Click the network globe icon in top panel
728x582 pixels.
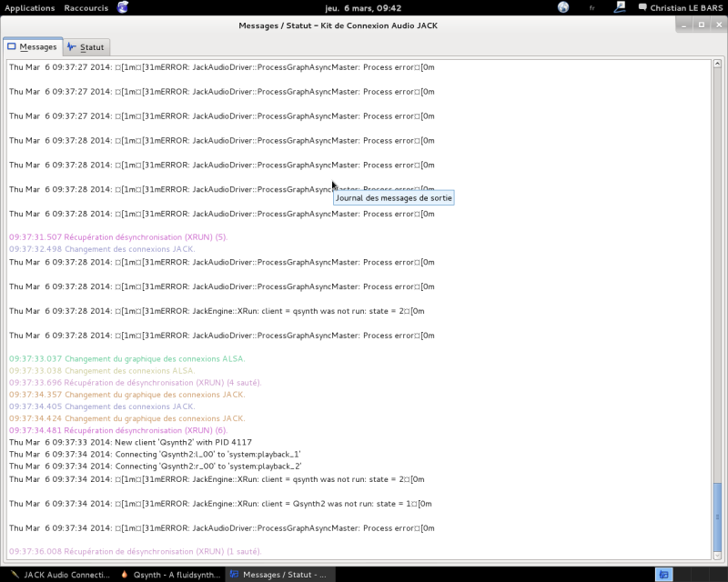point(563,7)
